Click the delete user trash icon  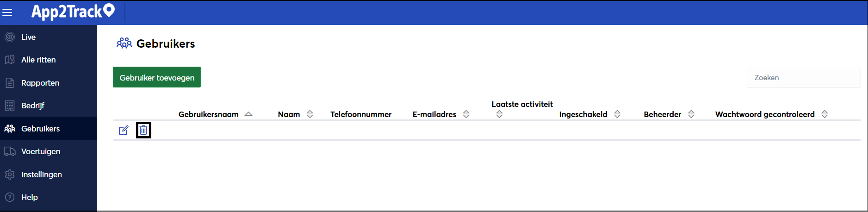coord(143,131)
